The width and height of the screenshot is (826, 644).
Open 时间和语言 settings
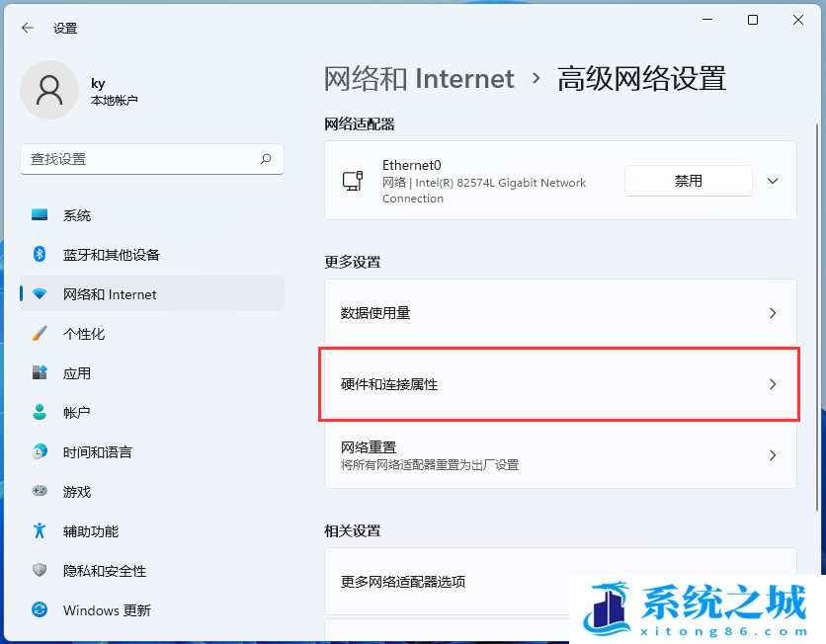coord(97,452)
